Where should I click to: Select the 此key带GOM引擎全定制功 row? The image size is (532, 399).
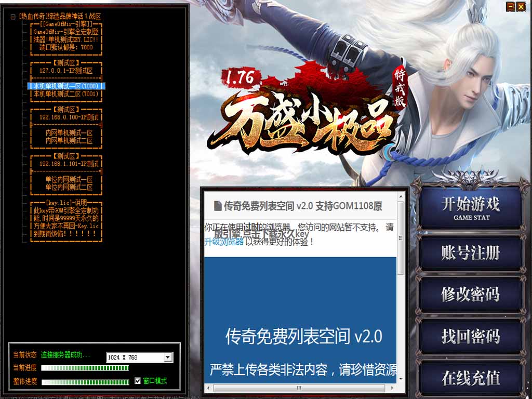(x=66, y=210)
